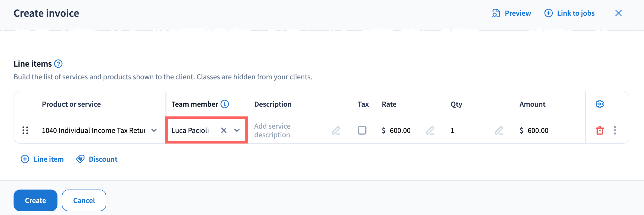Expand the Product or service dropdown
The width and height of the screenshot is (644, 215).
154,131
